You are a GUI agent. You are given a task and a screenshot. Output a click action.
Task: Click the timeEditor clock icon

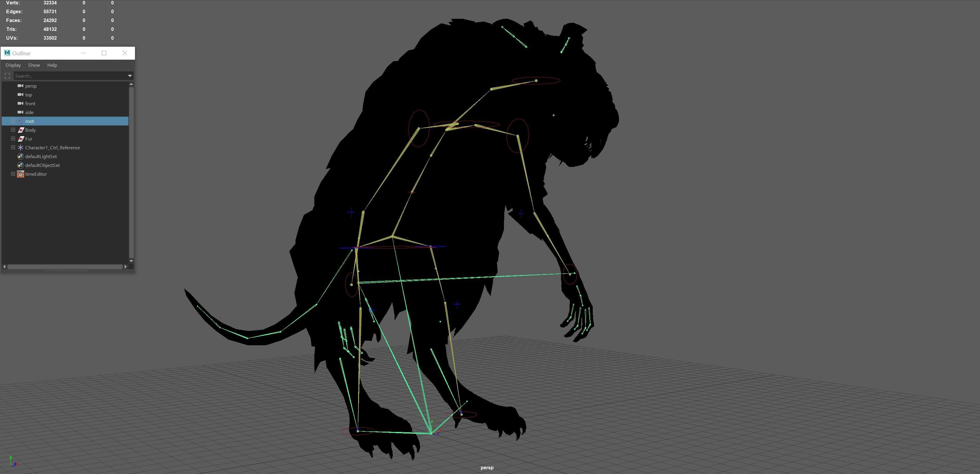point(21,174)
